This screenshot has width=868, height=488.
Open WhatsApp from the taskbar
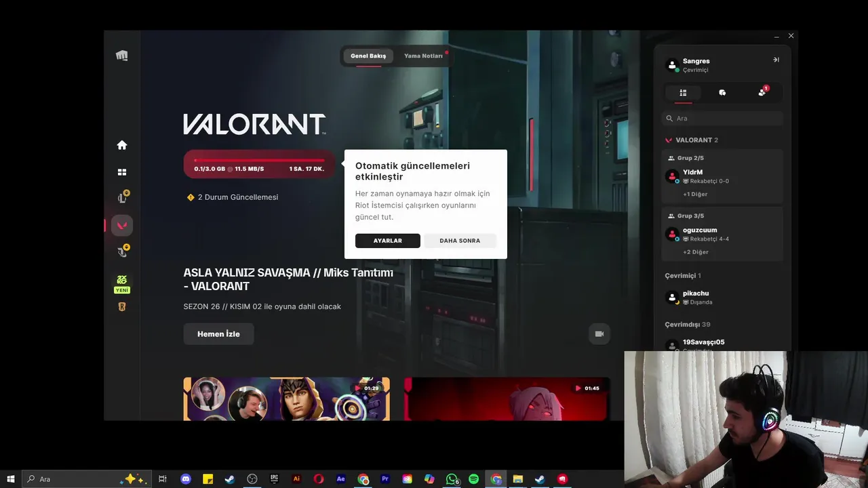click(x=452, y=479)
